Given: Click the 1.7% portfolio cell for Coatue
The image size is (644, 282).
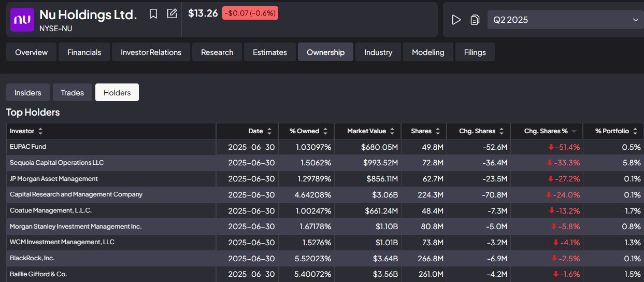Looking at the screenshot, I should [632, 211].
